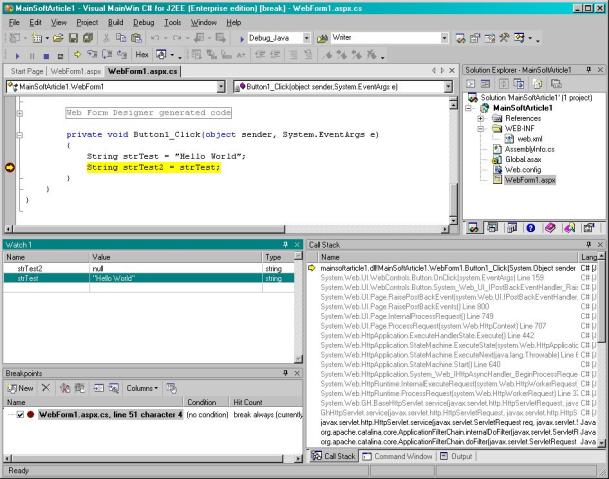Uncheck the WebForm1.aspx.cs breakpoint checkbox

[20, 415]
